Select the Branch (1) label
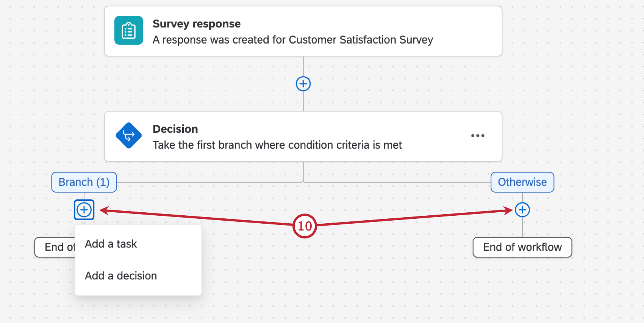 (84, 182)
